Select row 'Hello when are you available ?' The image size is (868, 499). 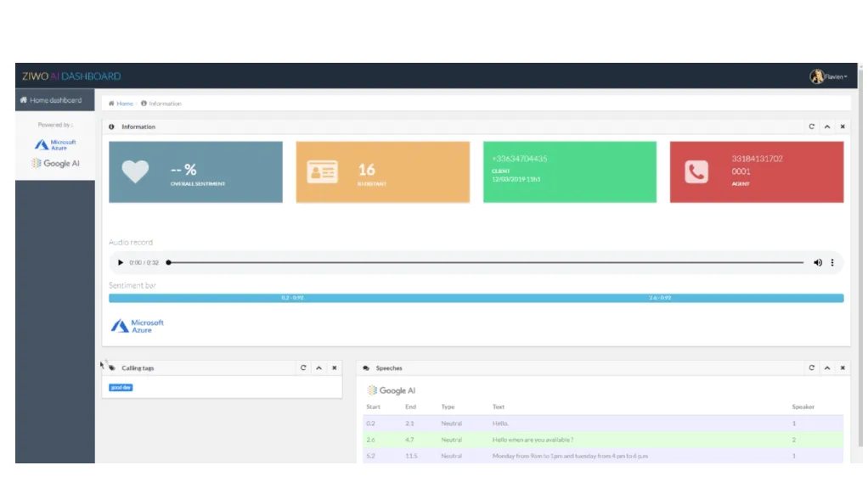pos(603,440)
